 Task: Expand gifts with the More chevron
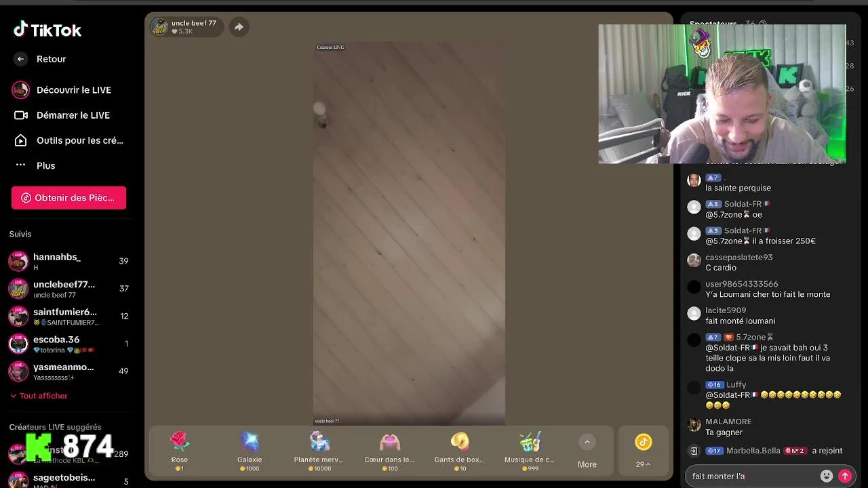[587, 442]
